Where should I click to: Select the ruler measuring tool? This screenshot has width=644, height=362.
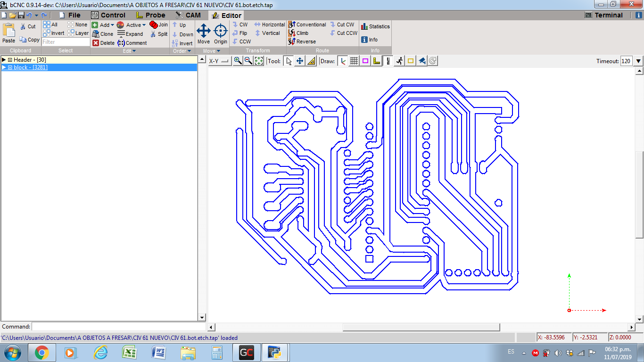[311, 61]
